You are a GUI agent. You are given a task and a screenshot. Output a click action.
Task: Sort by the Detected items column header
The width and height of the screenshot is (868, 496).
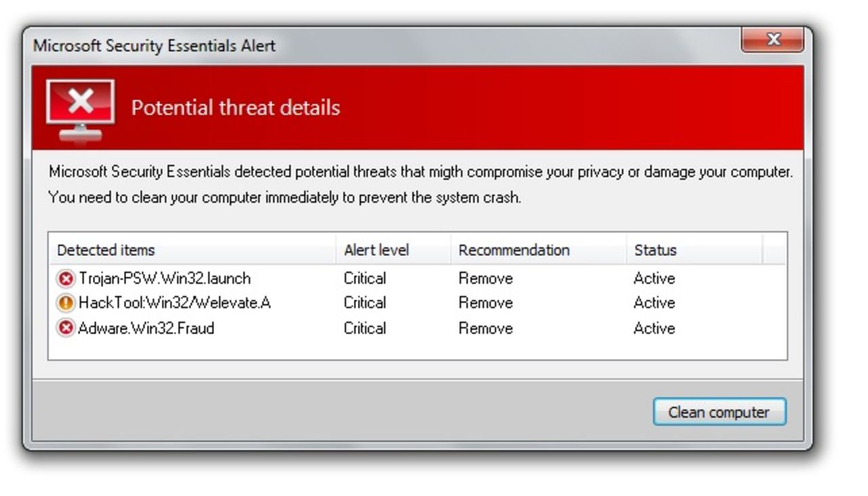tap(106, 250)
